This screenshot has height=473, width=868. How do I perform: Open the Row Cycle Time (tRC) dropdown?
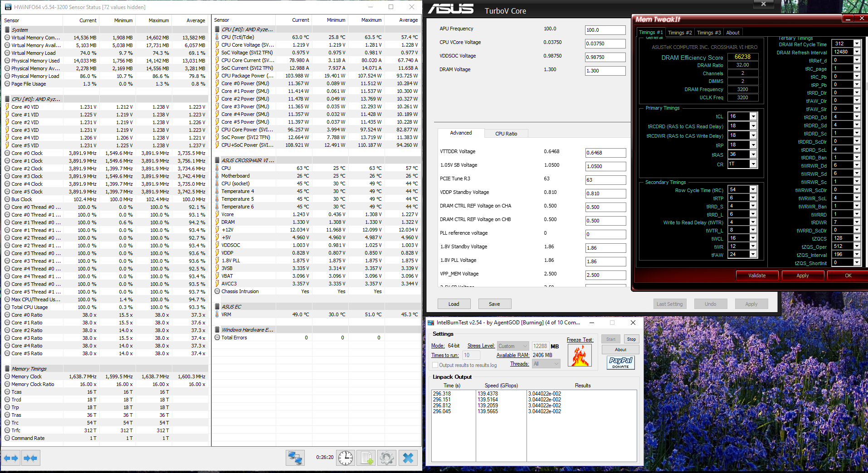[753, 189]
